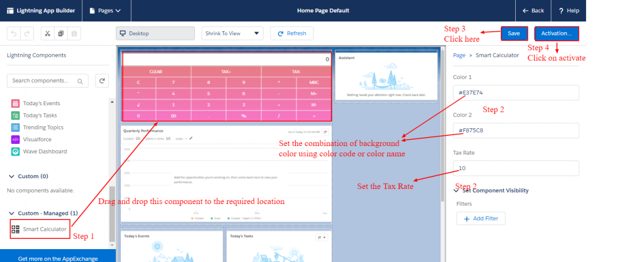The height and width of the screenshot is (262, 644).
Task: Select Today's Events component icon
Action: [x=16, y=103]
